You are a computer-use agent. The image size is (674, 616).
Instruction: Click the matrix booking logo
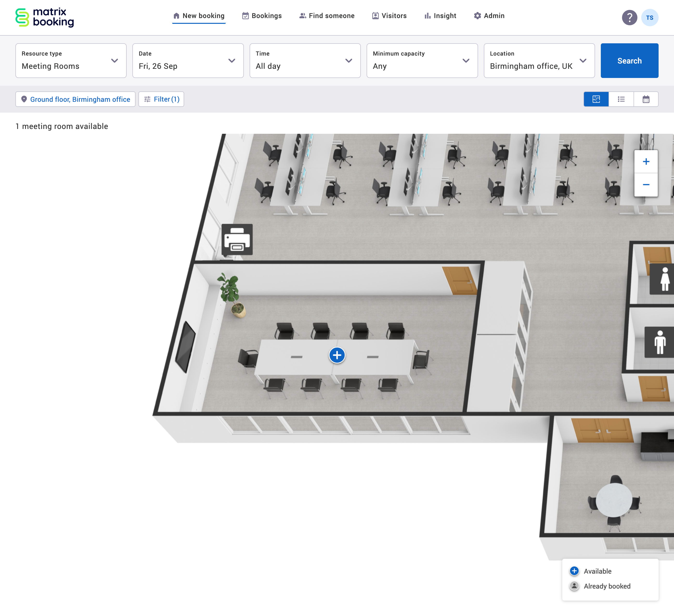[45, 17]
